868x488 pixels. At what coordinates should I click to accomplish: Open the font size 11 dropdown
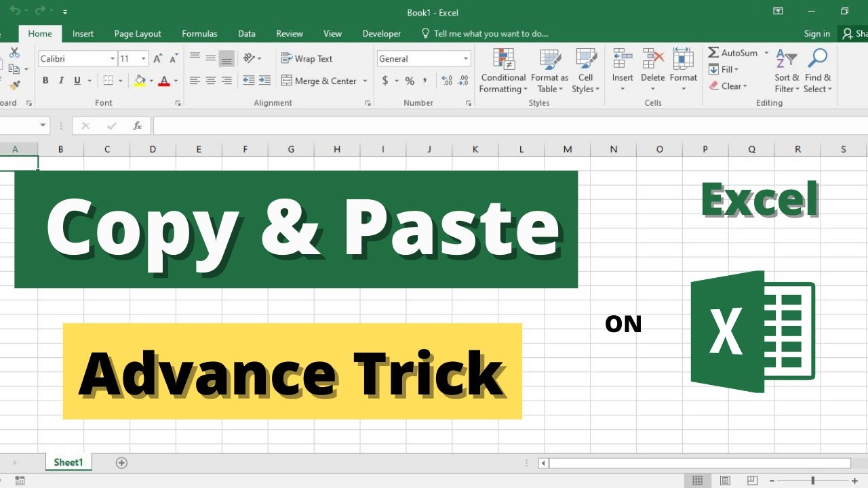(x=144, y=59)
